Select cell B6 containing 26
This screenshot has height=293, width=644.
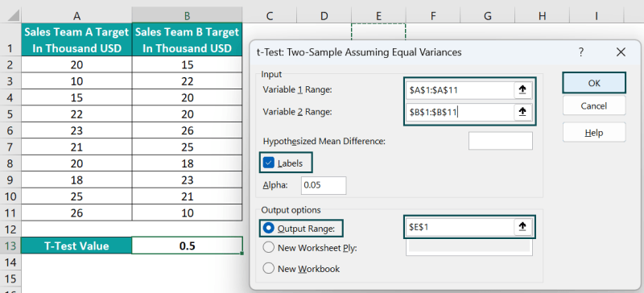pos(187,130)
